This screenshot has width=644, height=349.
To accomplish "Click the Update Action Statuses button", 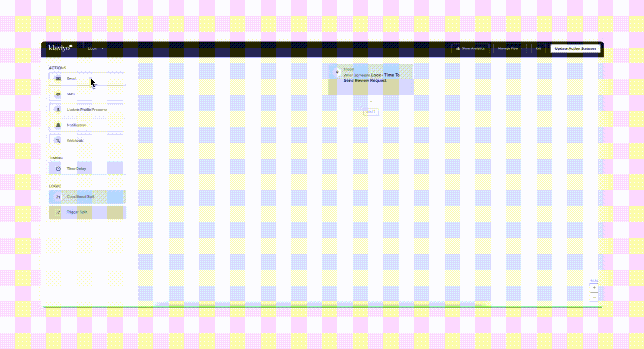I will [575, 48].
